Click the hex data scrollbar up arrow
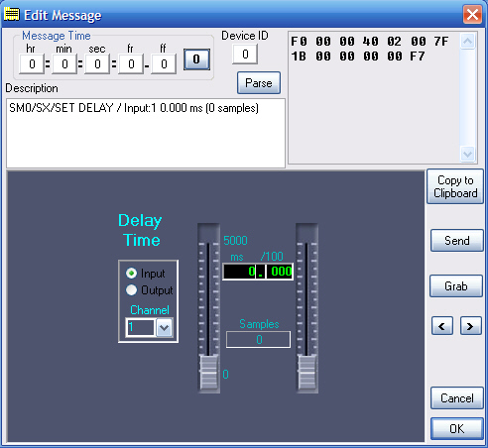488x448 pixels. 467,42
